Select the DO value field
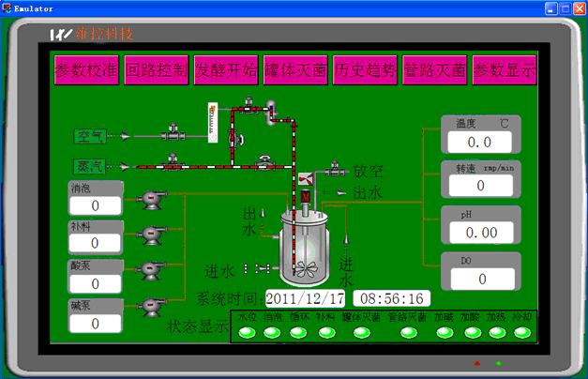The height and width of the screenshot is (379, 588). 483,279
